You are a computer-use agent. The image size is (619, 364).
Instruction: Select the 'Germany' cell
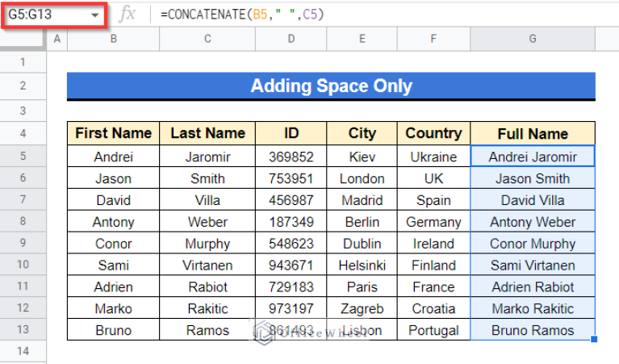433,221
